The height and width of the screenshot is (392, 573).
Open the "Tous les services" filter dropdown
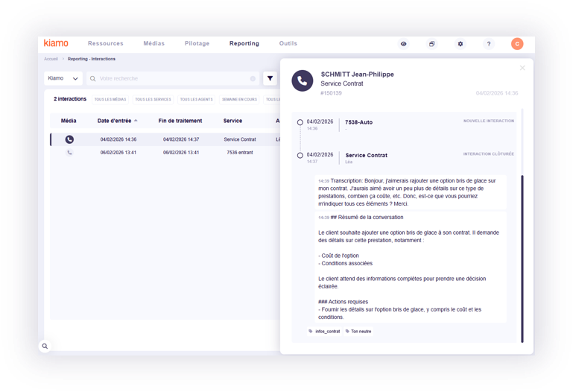point(153,99)
